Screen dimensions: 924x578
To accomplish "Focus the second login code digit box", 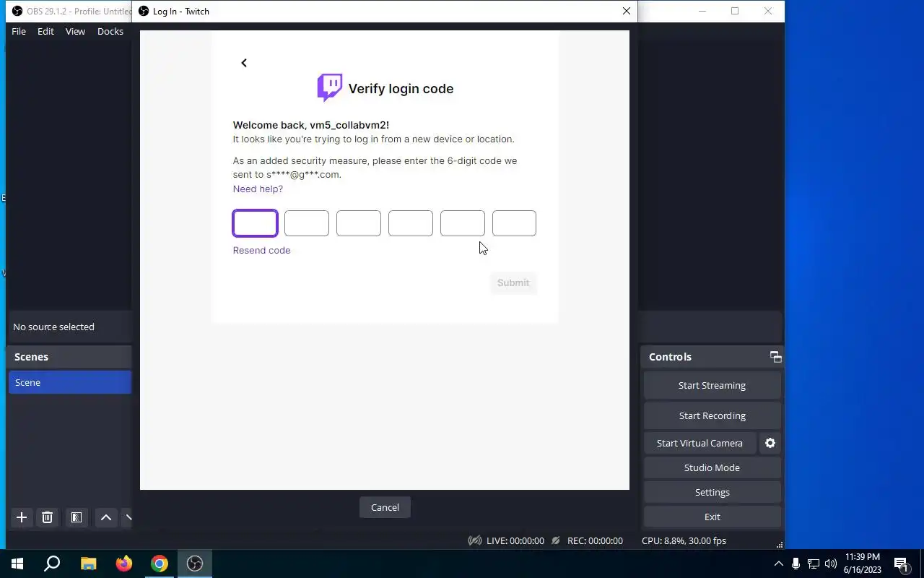I will point(307,223).
